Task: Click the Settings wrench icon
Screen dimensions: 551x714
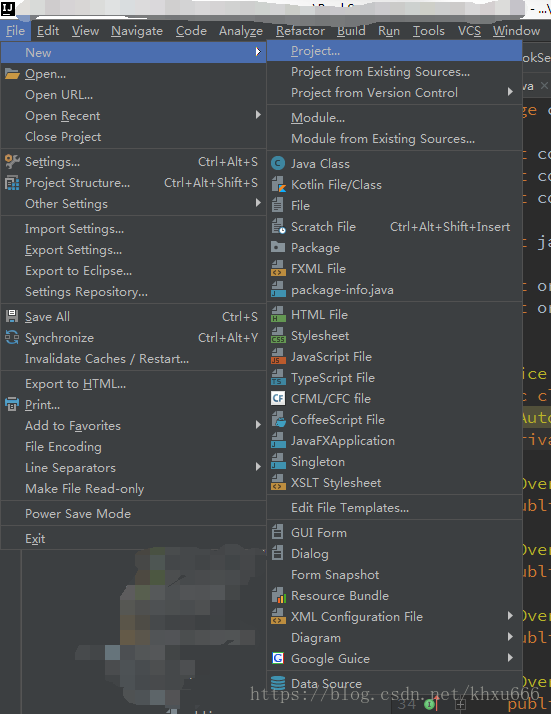Action: pyautogui.click(x=12, y=162)
